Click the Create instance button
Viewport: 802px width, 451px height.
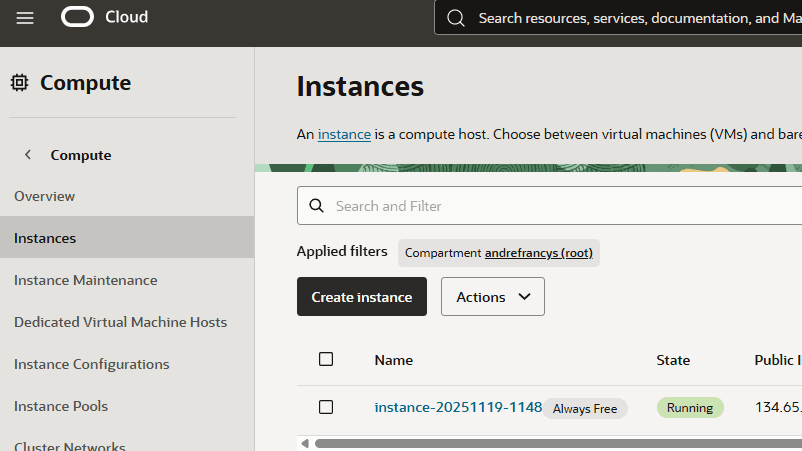[x=361, y=297]
